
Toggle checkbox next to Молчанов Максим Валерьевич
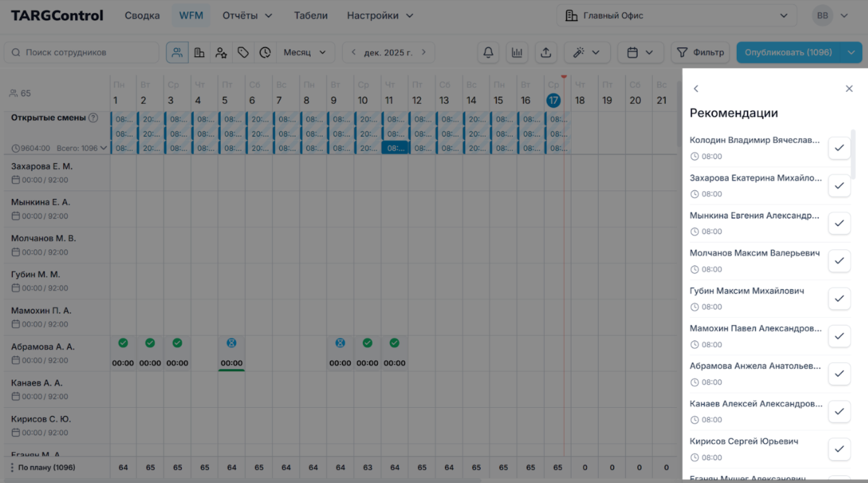point(839,261)
